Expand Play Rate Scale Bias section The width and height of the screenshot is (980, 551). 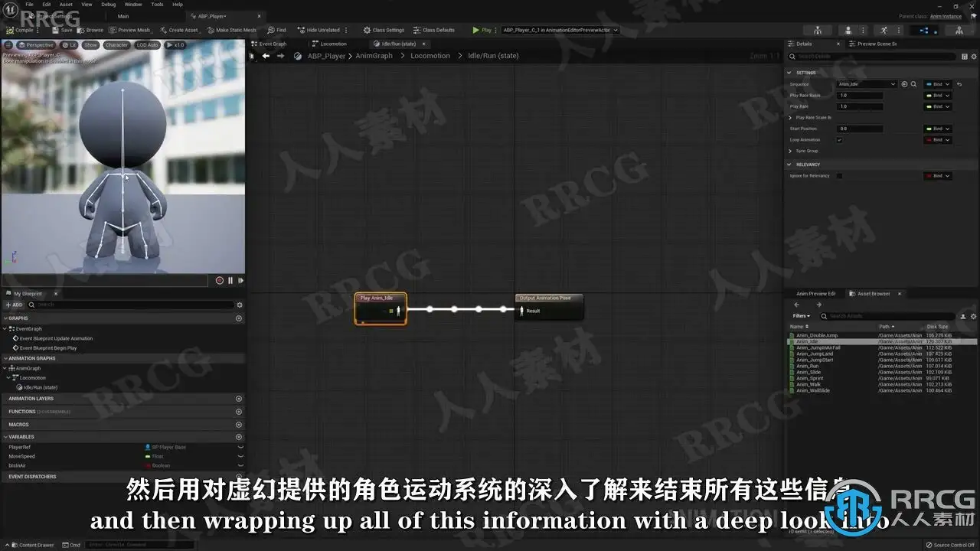[x=790, y=118]
